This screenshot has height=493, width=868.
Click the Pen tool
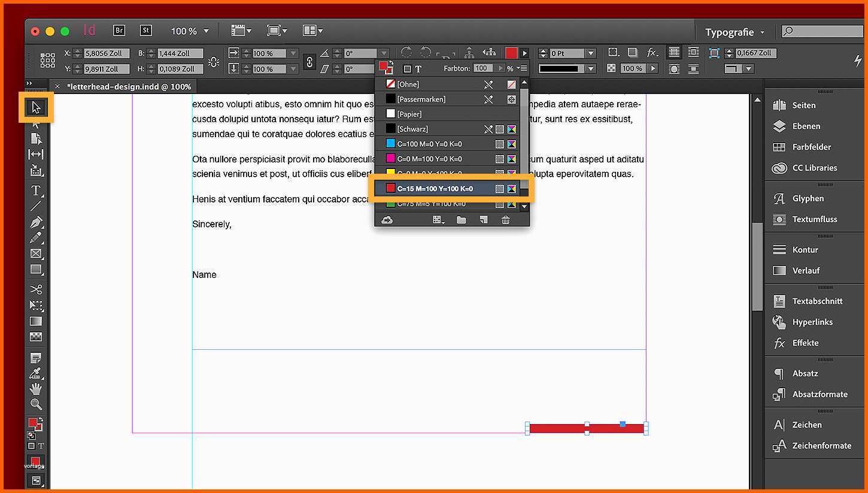36,222
